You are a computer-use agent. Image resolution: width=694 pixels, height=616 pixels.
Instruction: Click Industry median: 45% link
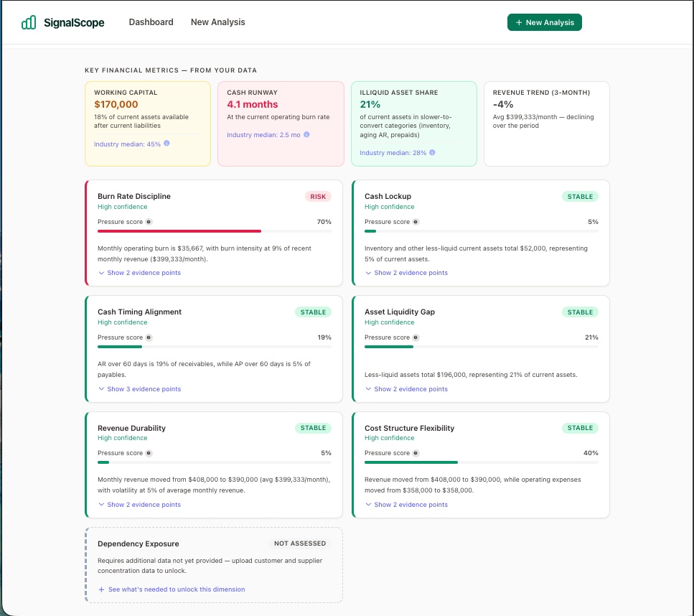127,144
